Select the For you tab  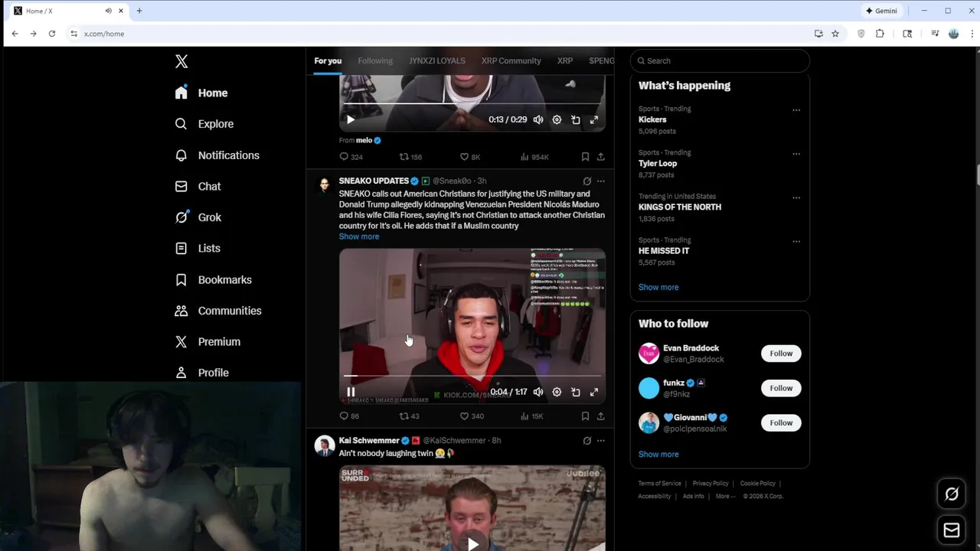point(328,60)
